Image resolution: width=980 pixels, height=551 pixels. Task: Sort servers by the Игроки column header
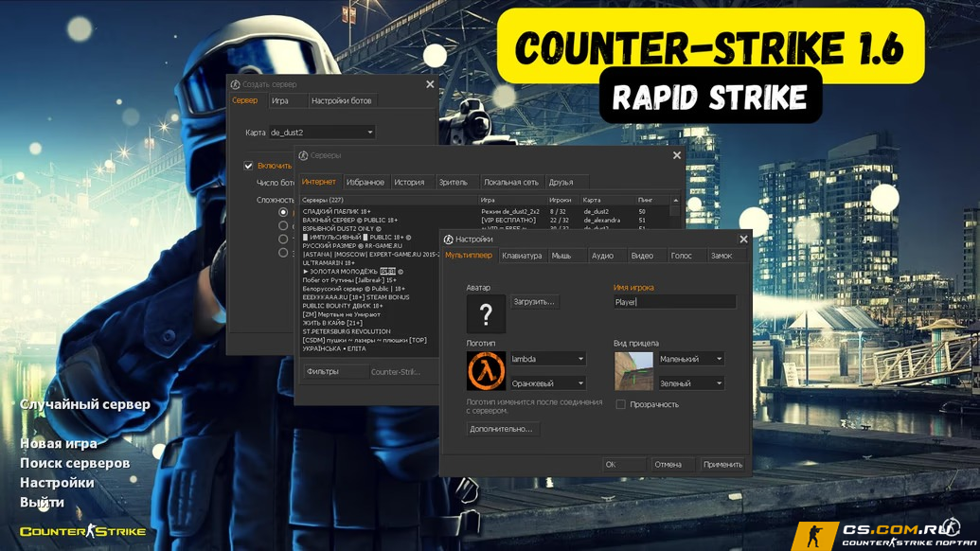563,200
